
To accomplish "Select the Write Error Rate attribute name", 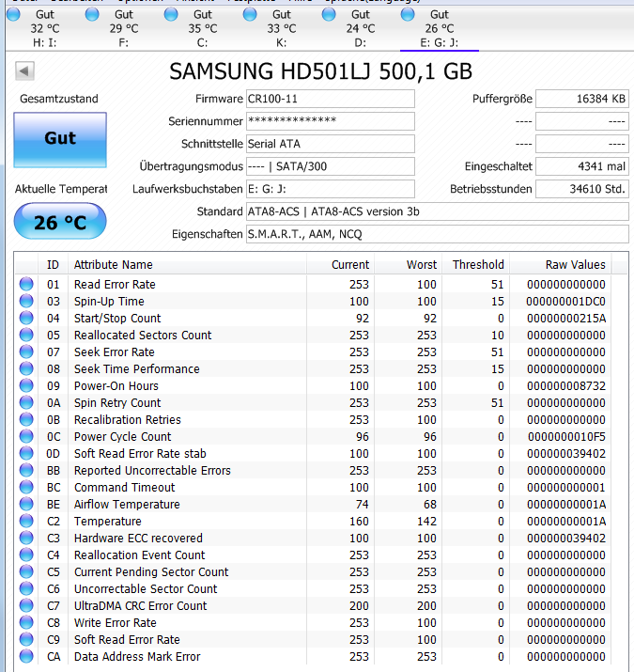I will tap(116, 623).
